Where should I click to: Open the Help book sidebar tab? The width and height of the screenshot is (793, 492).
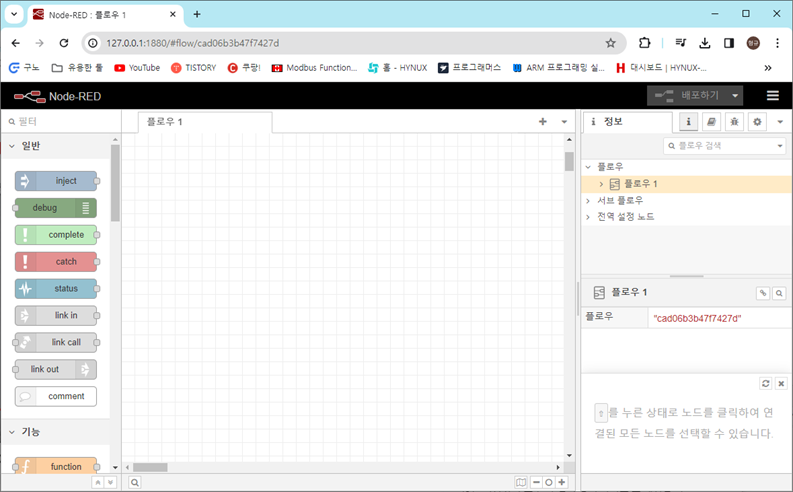tap(711, 122)
